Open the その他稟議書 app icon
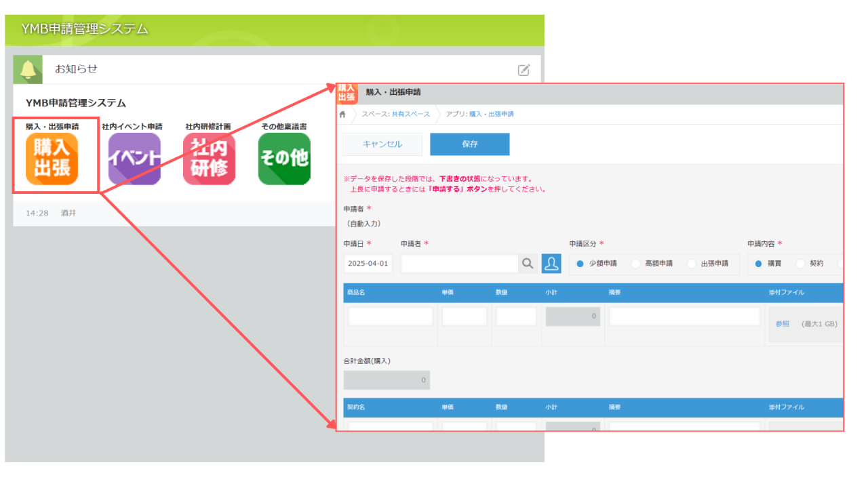Screen dimensions: 868x488 click(283, 158)
